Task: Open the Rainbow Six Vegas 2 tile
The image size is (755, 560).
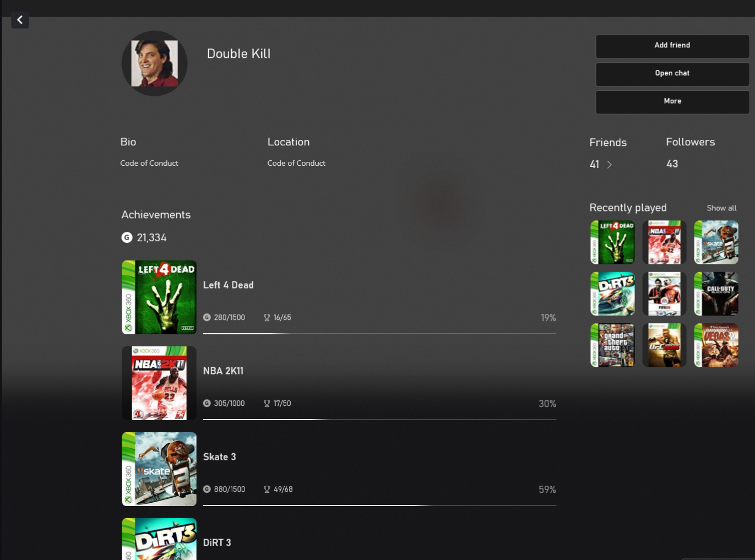Action: point(716,345)
